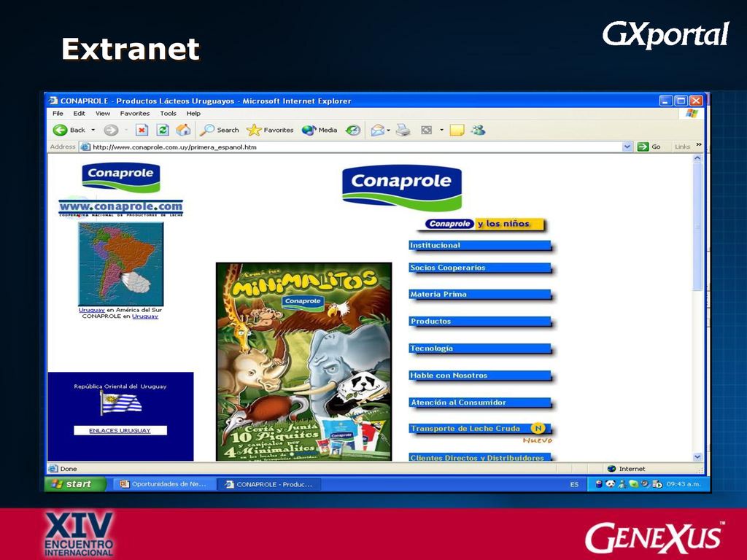Viewport: 747px width, 560px height.
Task: Click the Done status page icon
Action: tap(54, 469)
